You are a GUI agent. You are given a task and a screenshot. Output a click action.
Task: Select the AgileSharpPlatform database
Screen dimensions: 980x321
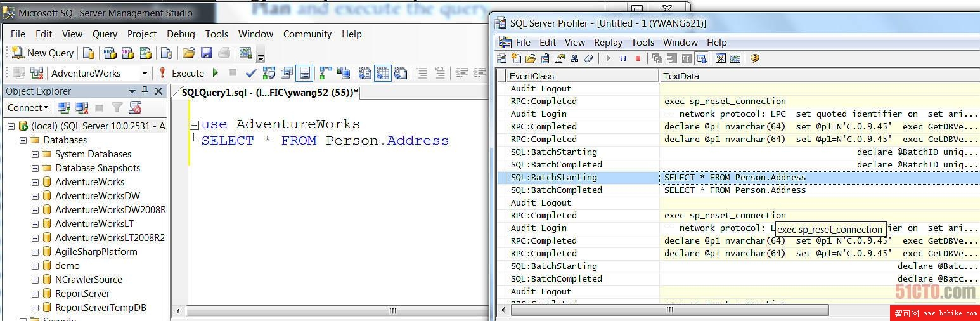[96, 252]
